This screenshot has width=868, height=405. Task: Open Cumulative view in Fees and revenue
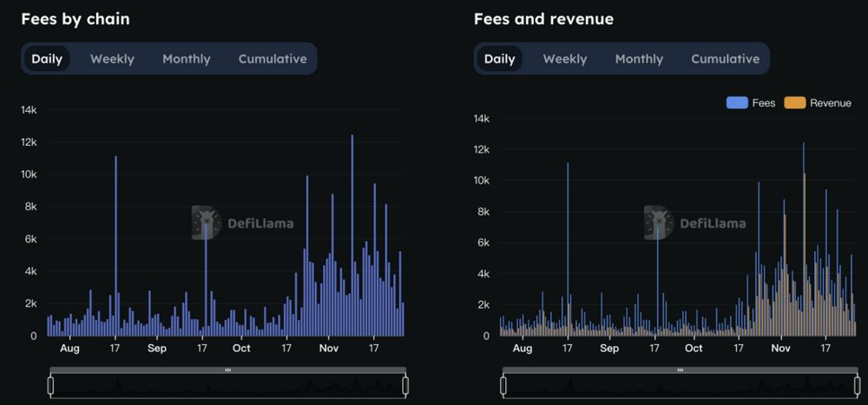725,59
